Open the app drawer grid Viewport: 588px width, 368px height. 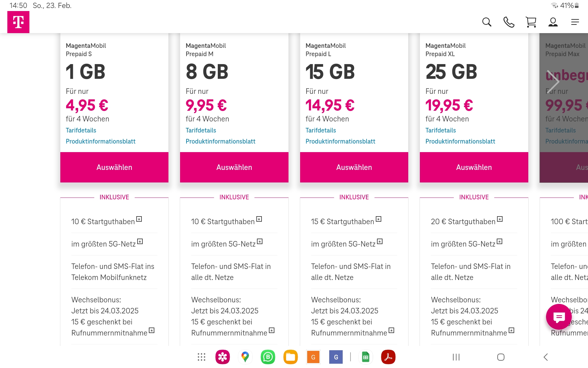pyautogui.click(x=201, y=357)
